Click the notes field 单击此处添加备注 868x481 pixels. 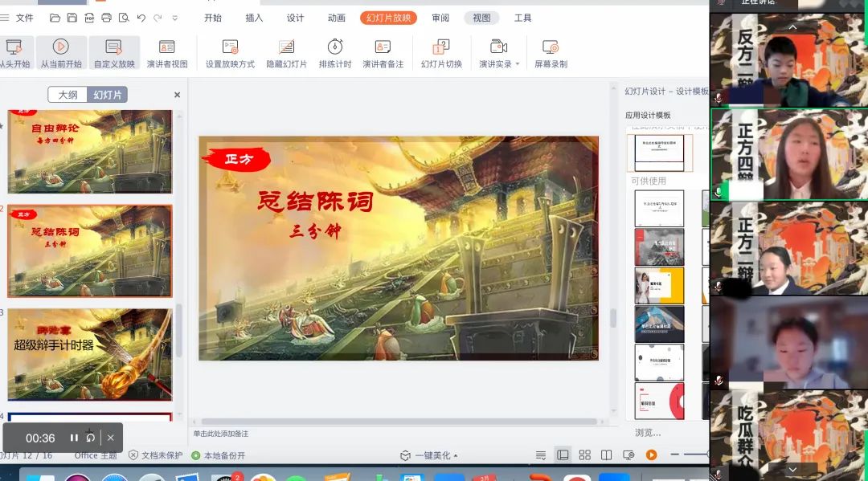coord(221,434)
